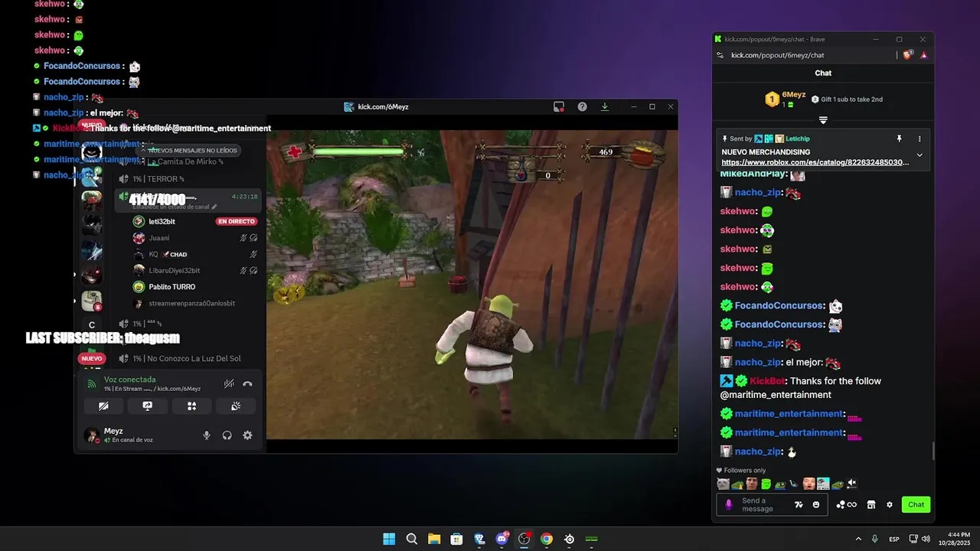The width and height of the screenshot is (980, 551).
Task: Open taskbar Search magnifier
Action: 411,539
